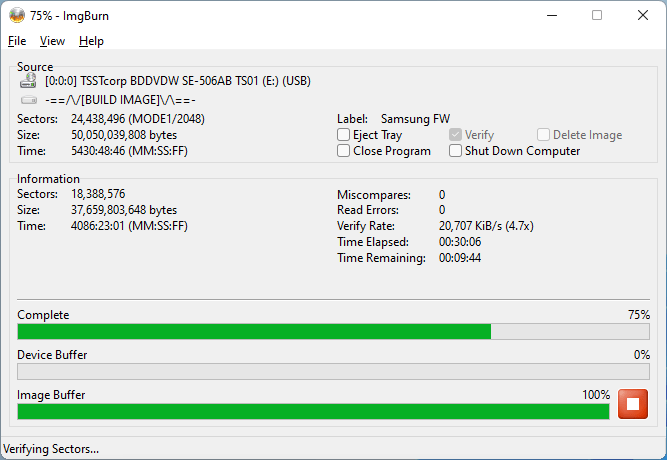The image size is (667, 460).
Task: Enable Shut Down Computer option
Action: tap(456, 151)
